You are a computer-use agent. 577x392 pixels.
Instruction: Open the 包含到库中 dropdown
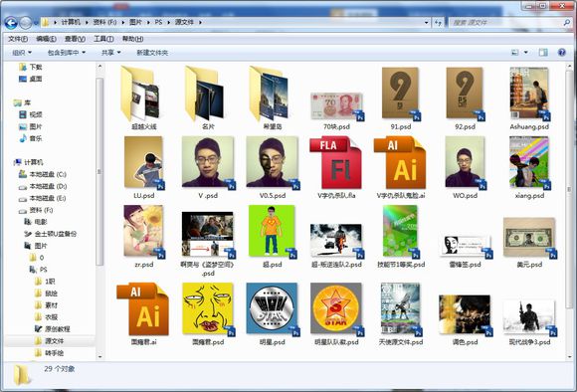(67, 53)
